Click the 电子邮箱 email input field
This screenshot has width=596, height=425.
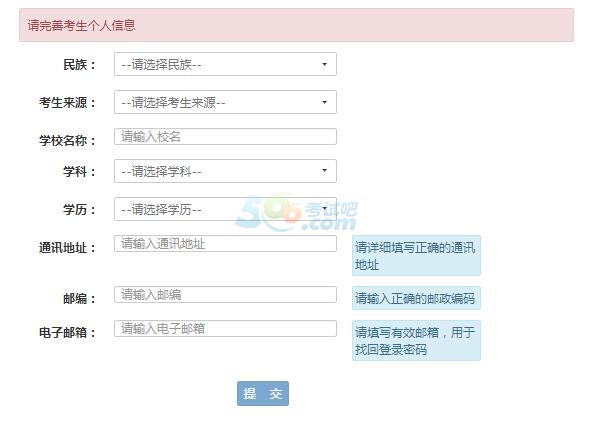tap(225, 328)
